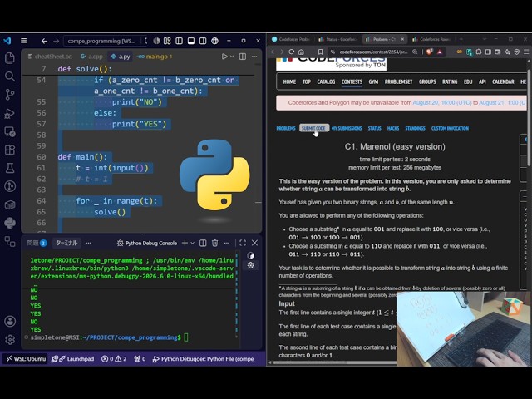This screenshot has width=532, height=399.
Task: Open the Search view in VS Code
Action: pyautogui.click(x=10, y=76)
